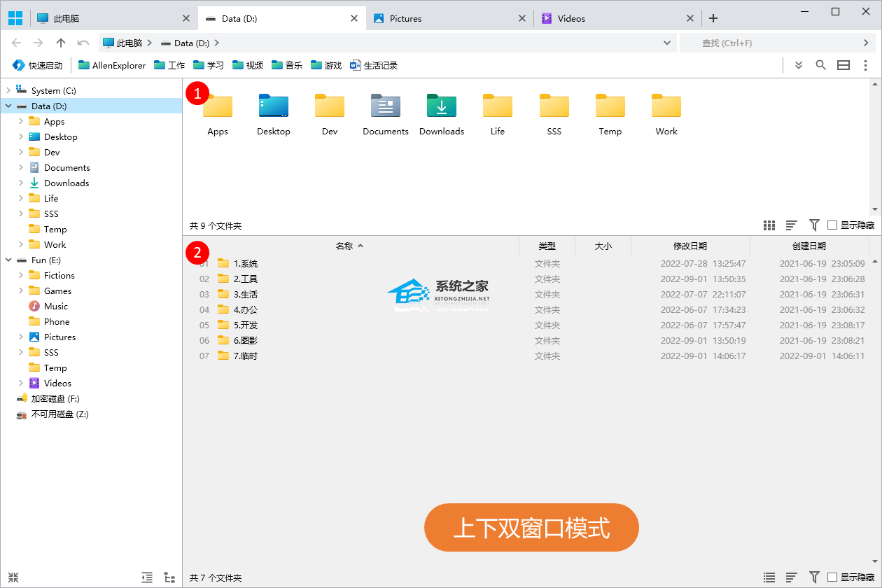Toggle the dual-pane layout icon
The height and width of the screenshot is (588, 882).
(843, 65)
